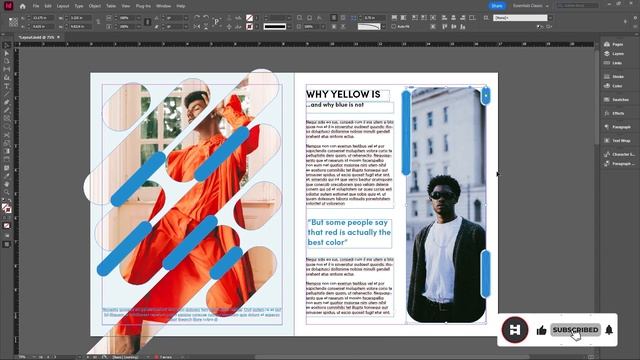Click the Apply None button in toolbox
640x360 pixels.
[7, 226]
